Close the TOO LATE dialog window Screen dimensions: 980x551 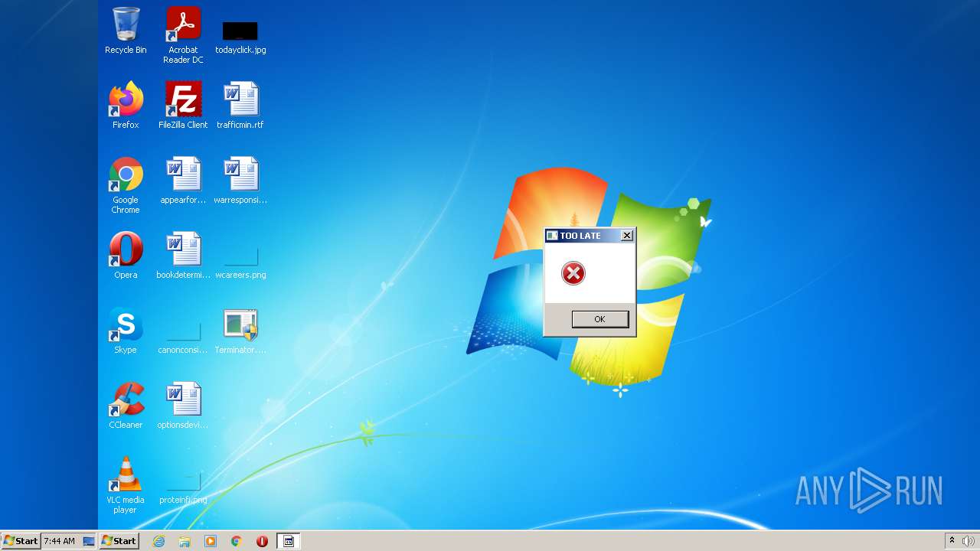point(627,236)
